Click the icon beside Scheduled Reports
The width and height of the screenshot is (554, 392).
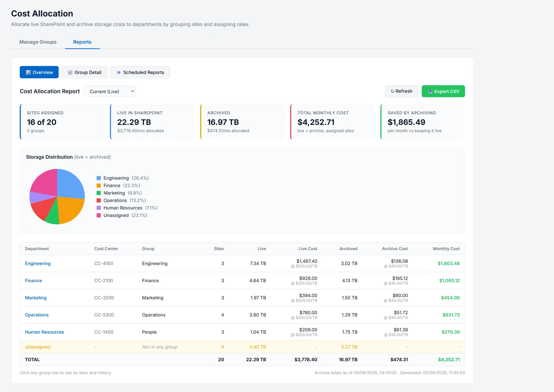(x=119, y=72)
